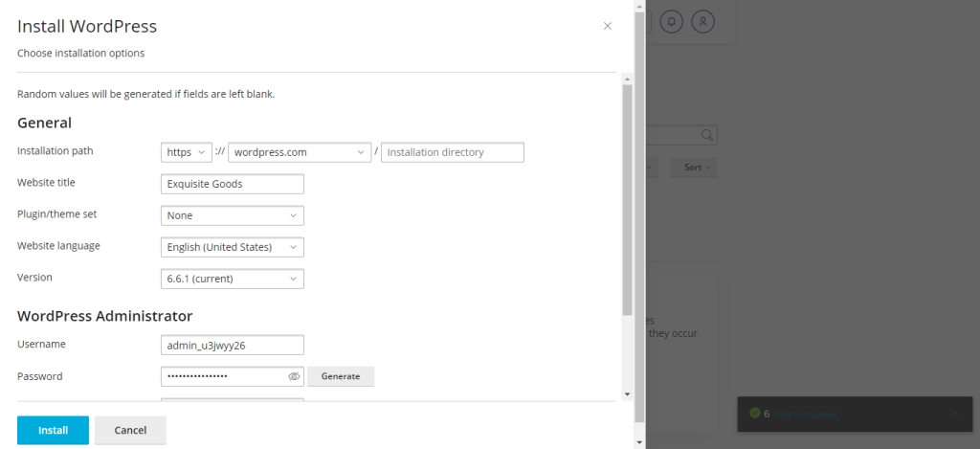Open the Sort dropdown in background
The width and height of the screenshot is (980, 449).
pos(694,168)
